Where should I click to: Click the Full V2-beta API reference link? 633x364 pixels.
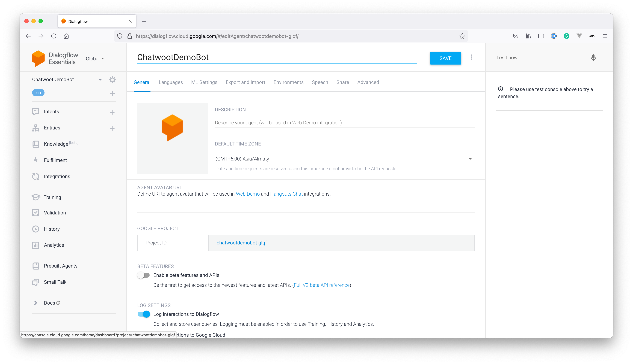click(x=321, y=285)
